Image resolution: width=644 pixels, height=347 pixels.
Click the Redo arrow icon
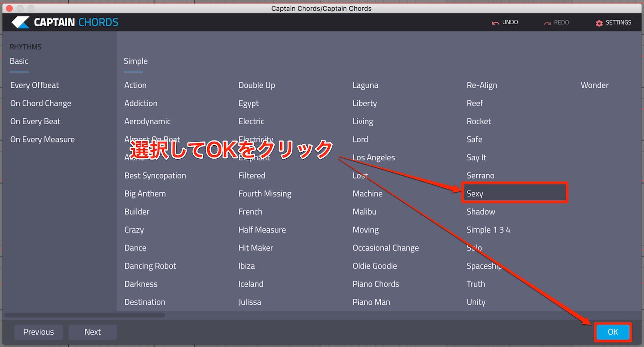[547, 23]
